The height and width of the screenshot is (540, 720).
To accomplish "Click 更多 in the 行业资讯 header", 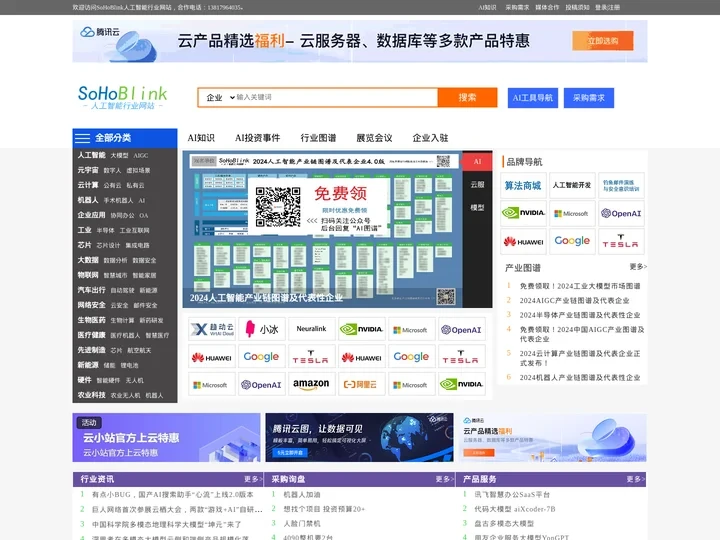I will (x=253, y=479).
